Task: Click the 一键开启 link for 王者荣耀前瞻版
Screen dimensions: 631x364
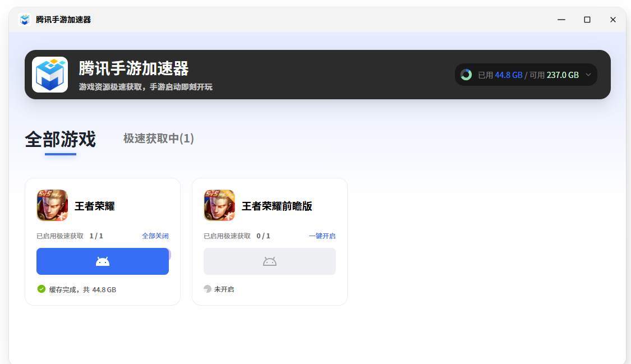Action: 323,236
